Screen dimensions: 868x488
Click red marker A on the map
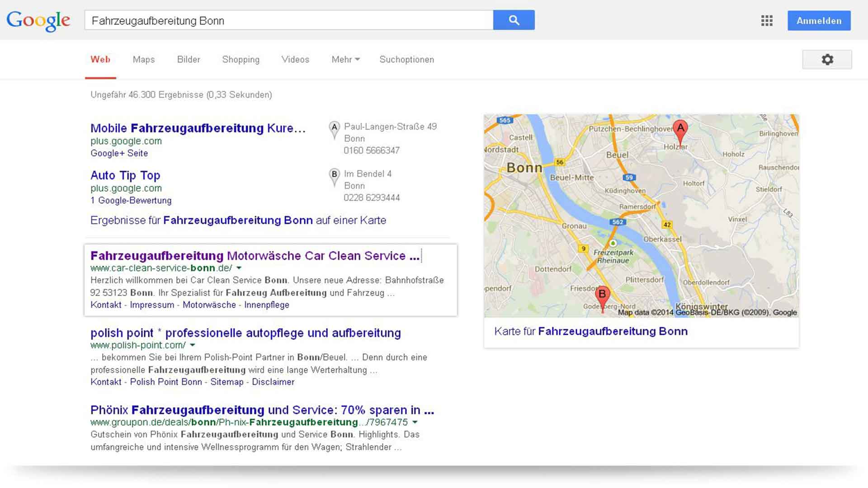click(680, 132)
